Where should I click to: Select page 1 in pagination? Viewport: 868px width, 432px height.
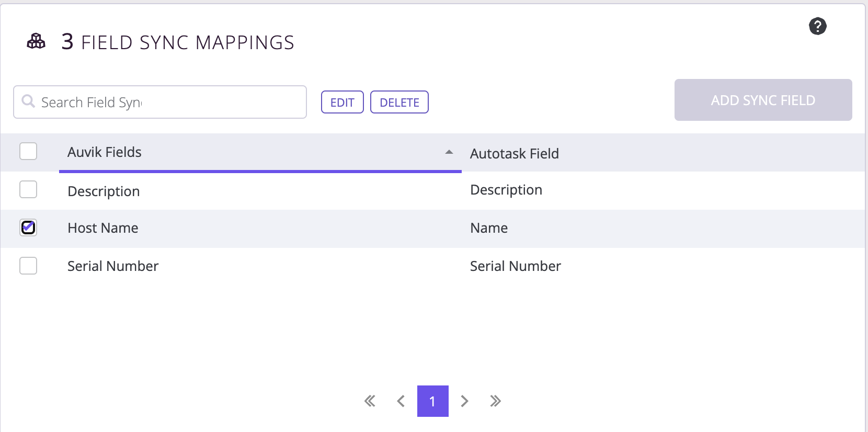point(433,401)
